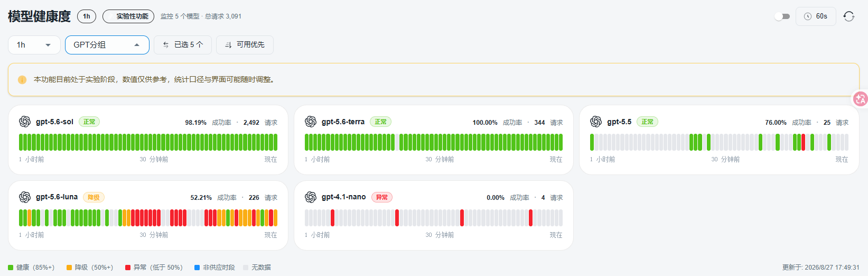Click the 实验性功能 badge

(128, 16)
